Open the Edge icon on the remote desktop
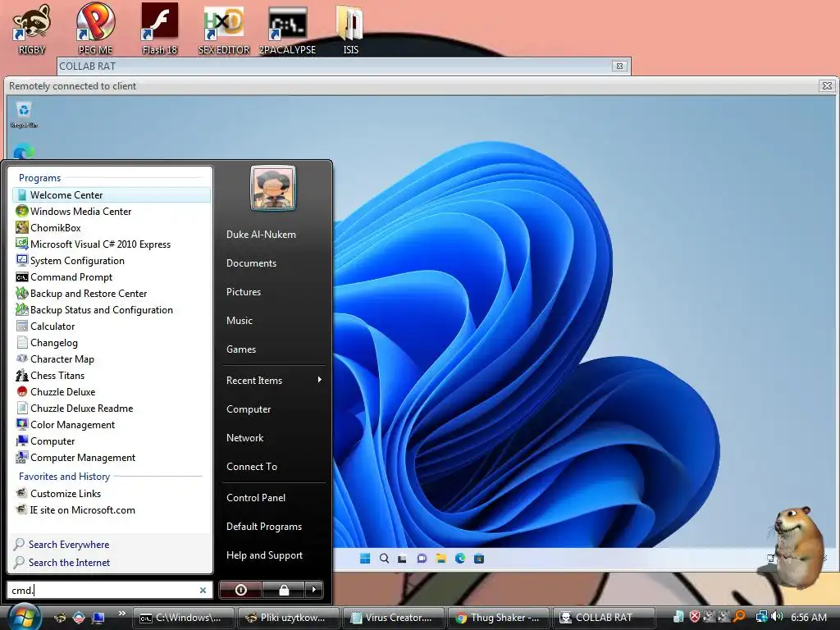 coord(24,152)
